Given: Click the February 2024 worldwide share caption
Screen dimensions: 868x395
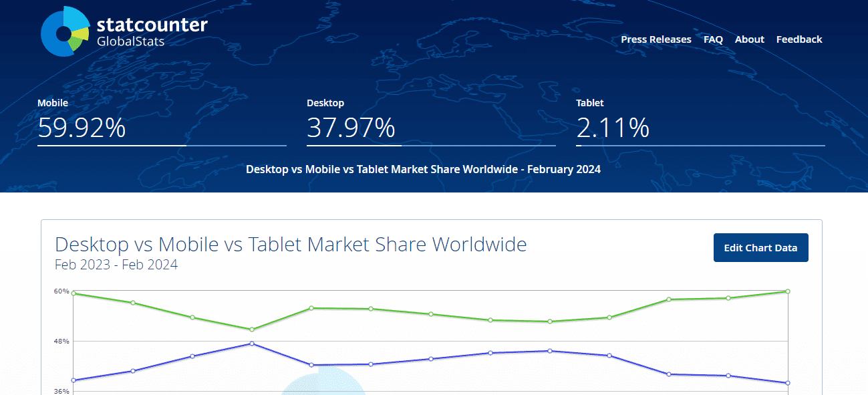Looking at the screenshot, I should [x=423, y=169].
